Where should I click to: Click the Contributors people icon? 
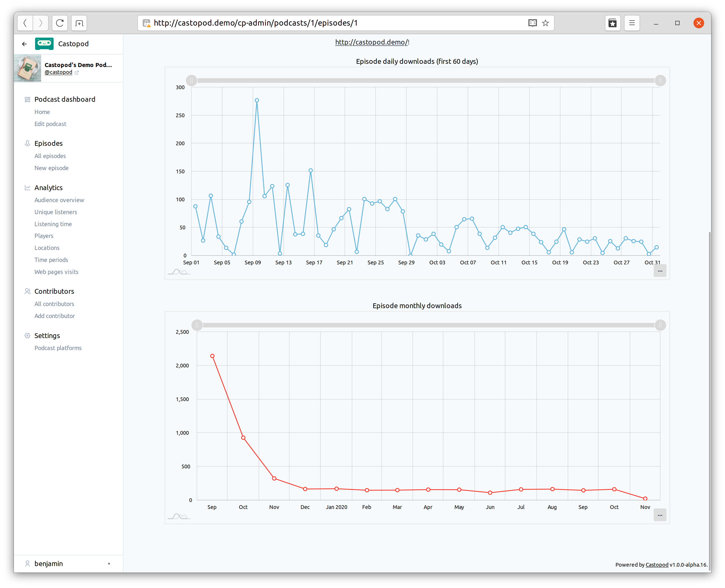[x=28, y=291]
